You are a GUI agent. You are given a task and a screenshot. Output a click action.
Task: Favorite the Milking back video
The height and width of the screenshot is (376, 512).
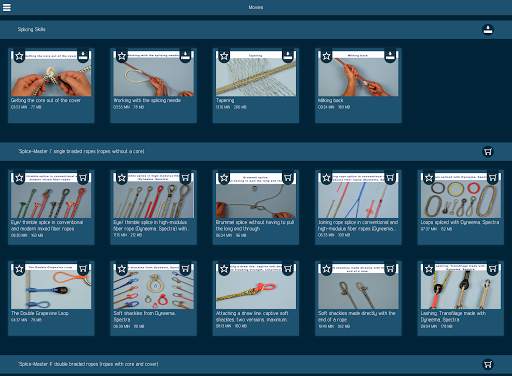(x=326, y=56)
